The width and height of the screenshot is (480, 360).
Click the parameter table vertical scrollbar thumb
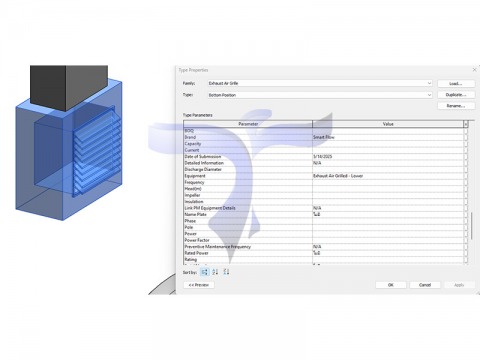tap(472, 226)
